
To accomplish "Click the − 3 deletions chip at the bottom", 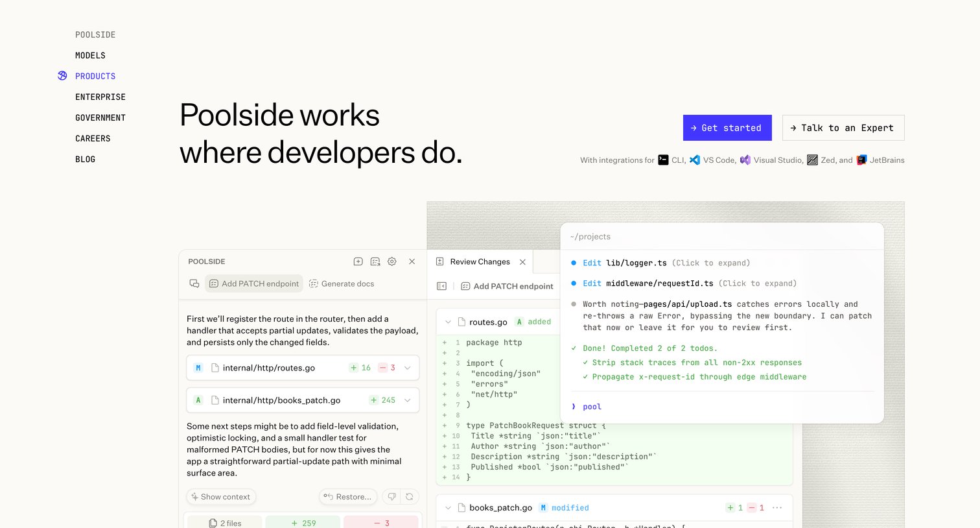I will click(381, 523).
